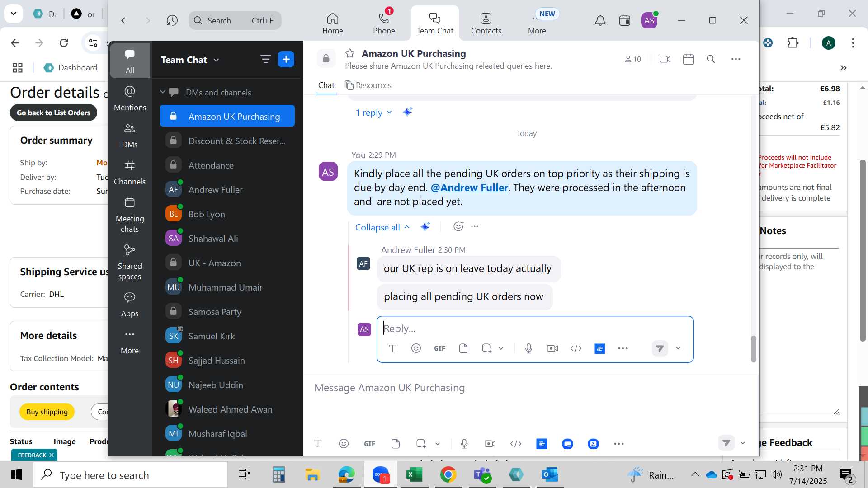
Task: Open Channels in the sidebar
Action: (130, 172)
